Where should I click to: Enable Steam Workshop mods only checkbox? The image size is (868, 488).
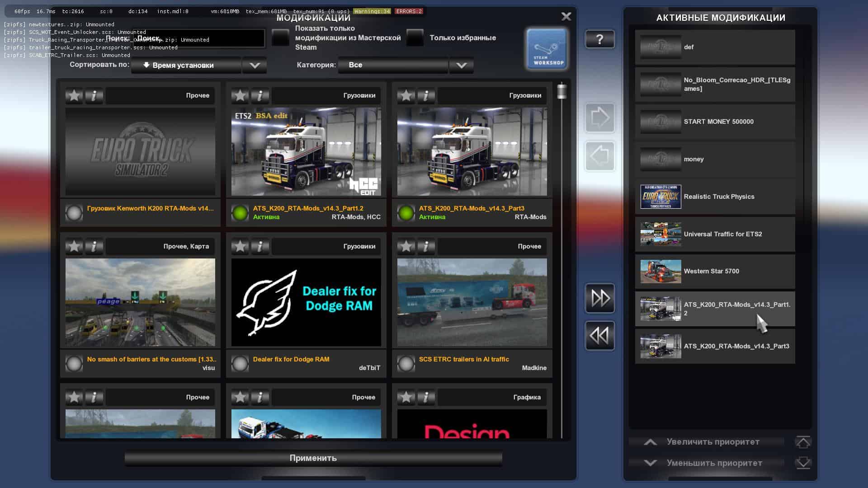click(280, 38)
